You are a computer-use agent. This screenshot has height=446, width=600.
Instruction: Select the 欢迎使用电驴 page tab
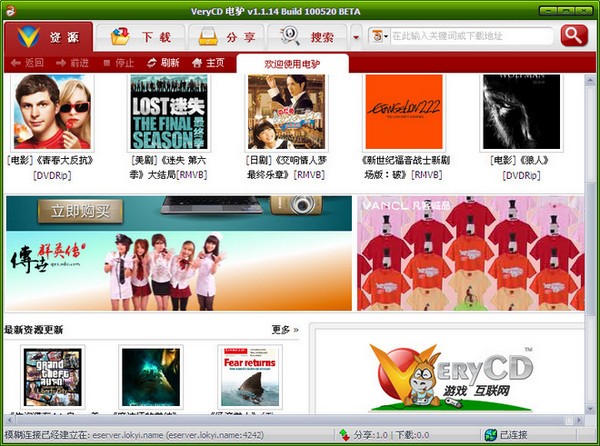tap(292, 64)
